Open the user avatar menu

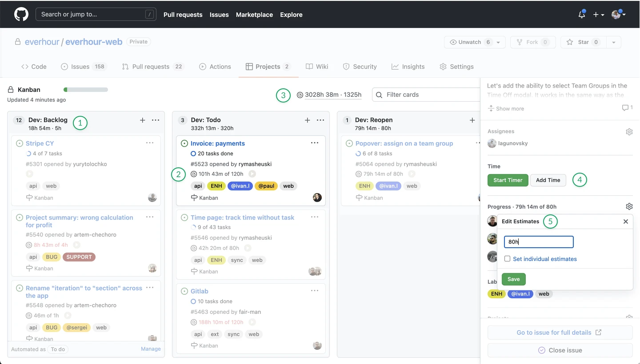point(619,14)
